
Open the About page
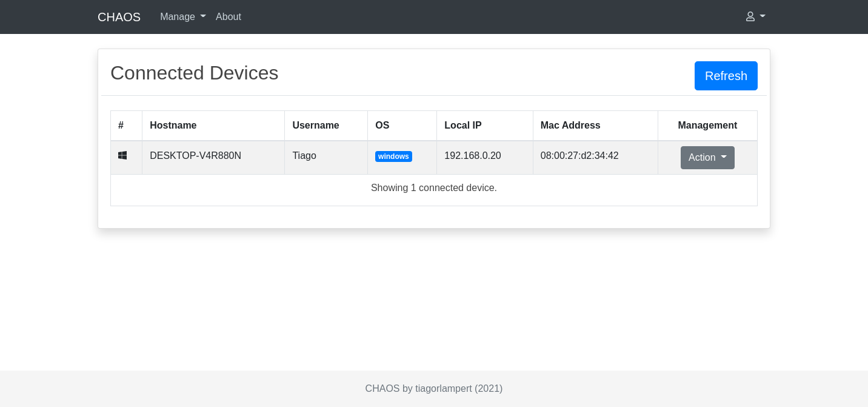click(x=229, y=17)
